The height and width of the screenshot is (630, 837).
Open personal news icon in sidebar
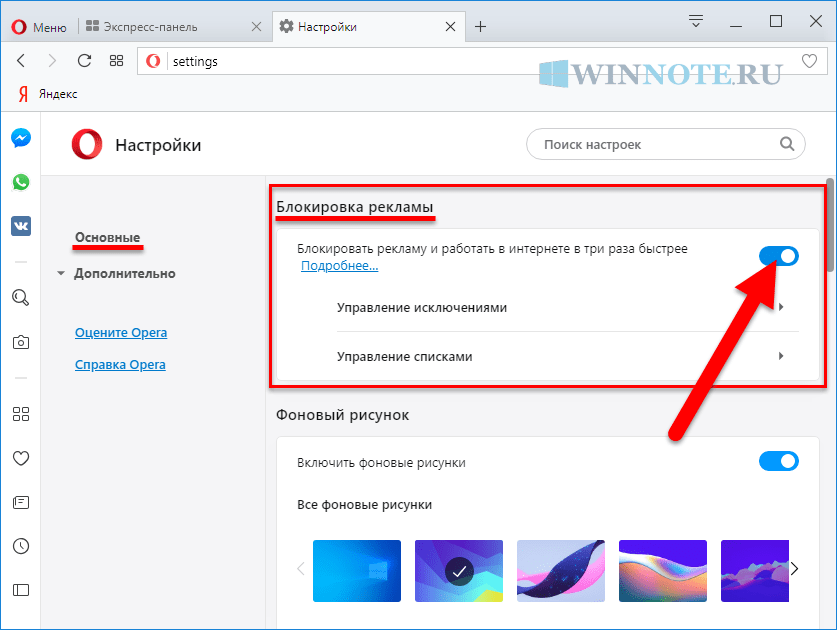pos(21,502)
